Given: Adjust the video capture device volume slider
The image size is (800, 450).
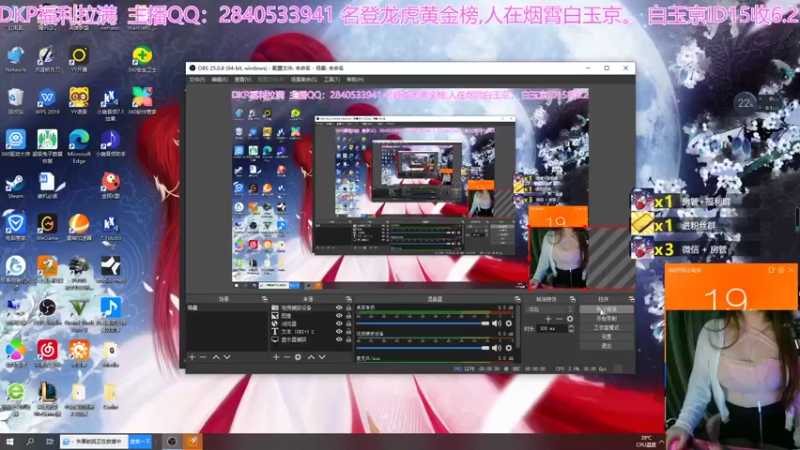Looking at the screenshot, I should point(422,348).
